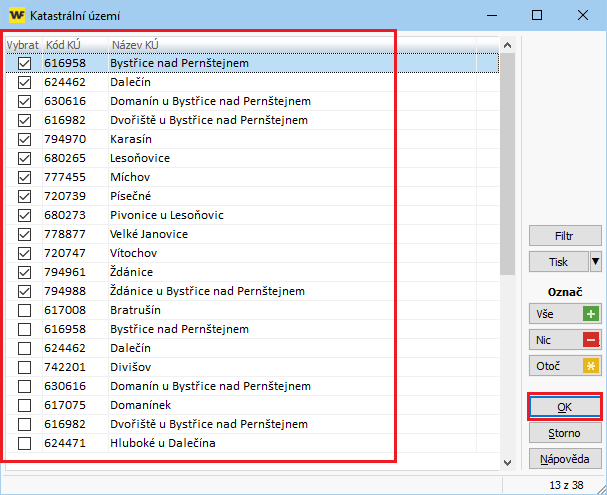Uncheck the Velké Janovice checkbox
This screenshot has height=495, width=607.
[x=25, y=234]
